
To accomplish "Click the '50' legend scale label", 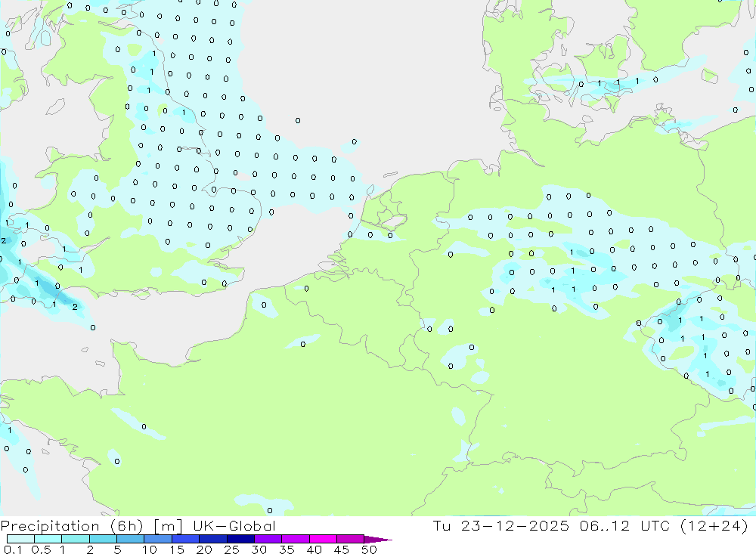I will click(x=369, y=549).
